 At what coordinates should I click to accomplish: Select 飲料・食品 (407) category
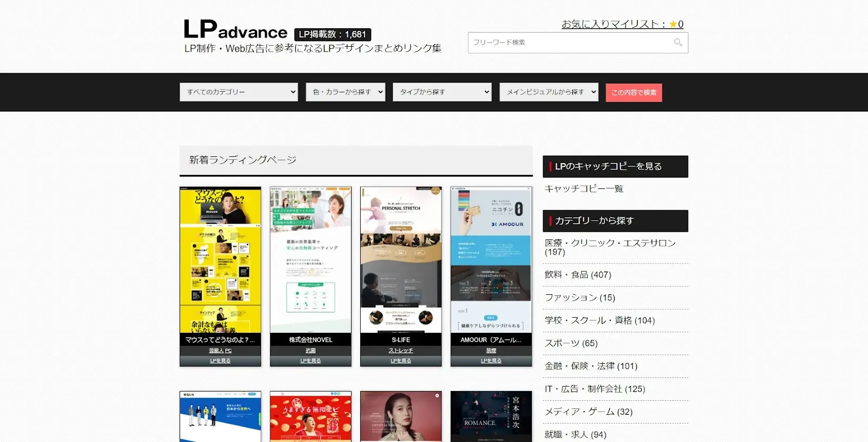click(x=578, y=275)
